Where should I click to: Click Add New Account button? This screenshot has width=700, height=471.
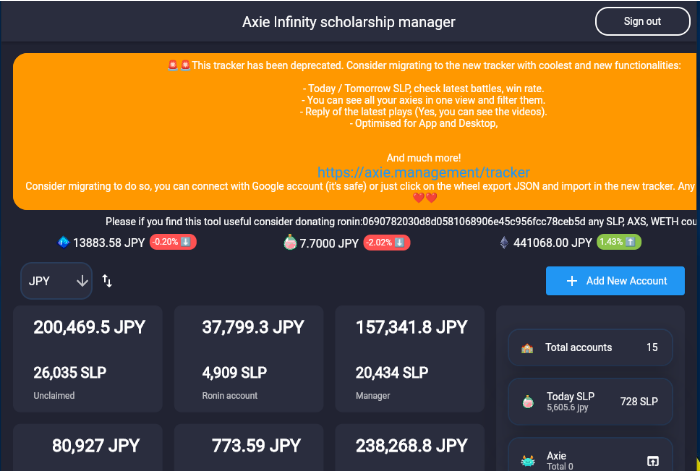point(615,281)
